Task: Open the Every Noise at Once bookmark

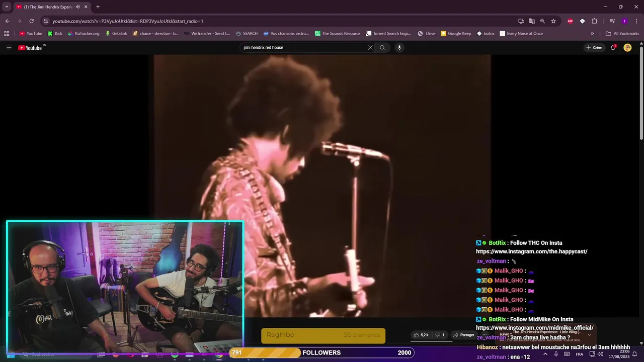Action: 521,34
